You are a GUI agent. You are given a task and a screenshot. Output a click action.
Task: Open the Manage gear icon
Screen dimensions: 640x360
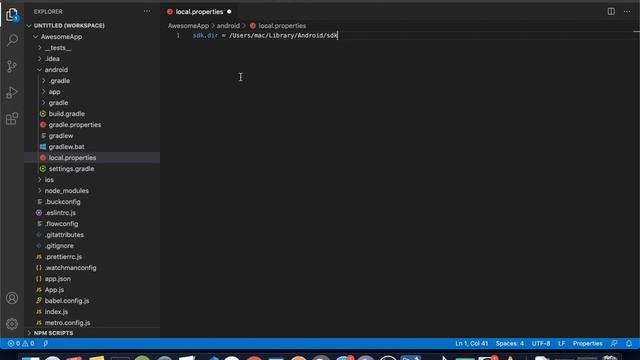tap(12, 324)
